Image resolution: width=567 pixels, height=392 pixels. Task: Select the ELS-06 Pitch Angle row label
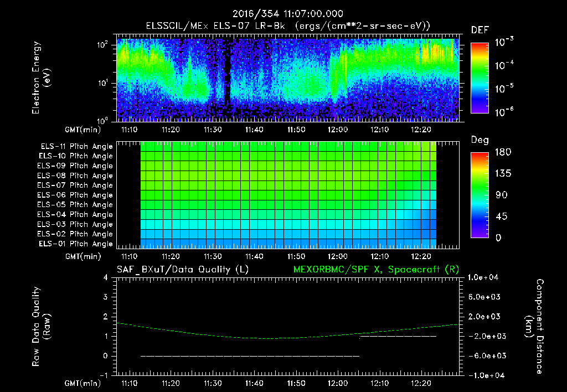(x=75, y=195)
